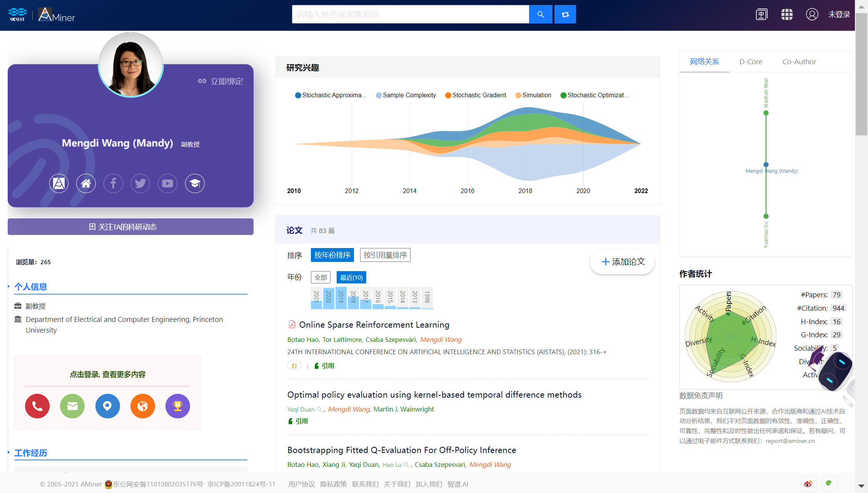Switch to the Co-Author tab
868x493 pixels.
(799, 62)
